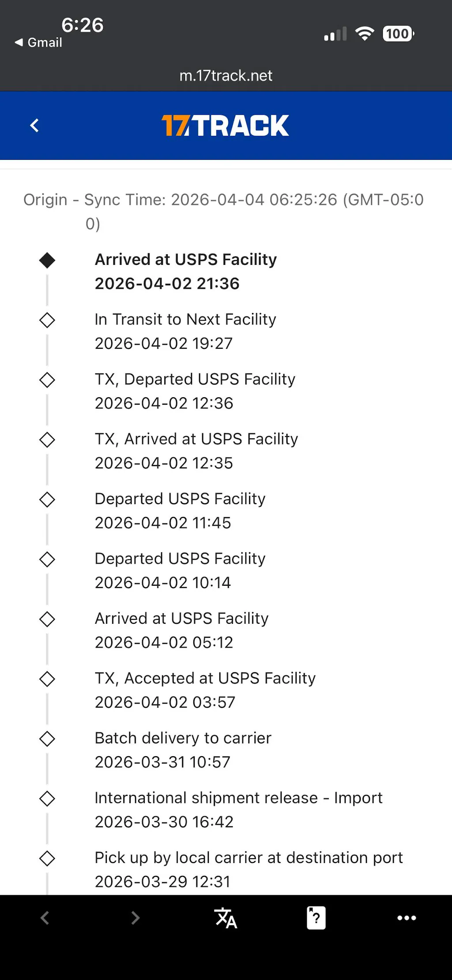Open the three-dot more options menu
This screenshot has height=980, width=452.
(406, 918)
